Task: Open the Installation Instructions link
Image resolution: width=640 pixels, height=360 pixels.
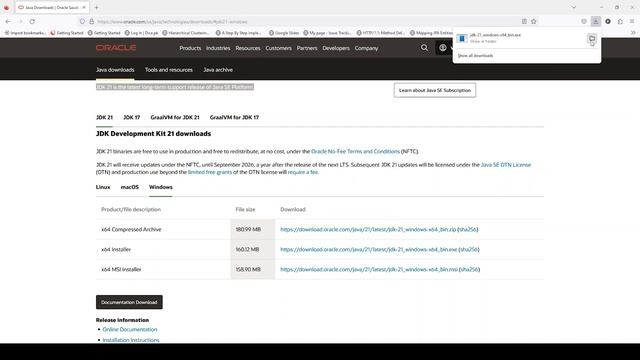Action: (131, 340)
